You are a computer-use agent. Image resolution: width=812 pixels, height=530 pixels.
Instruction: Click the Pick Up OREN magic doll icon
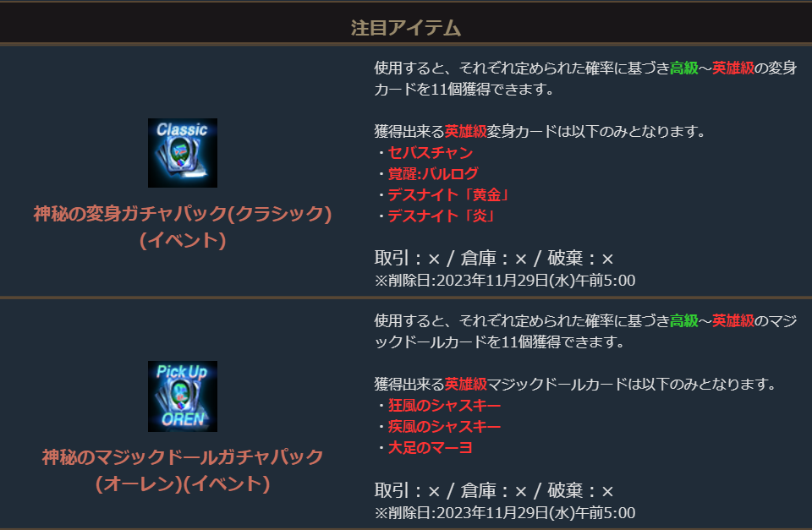coord(183,396)
